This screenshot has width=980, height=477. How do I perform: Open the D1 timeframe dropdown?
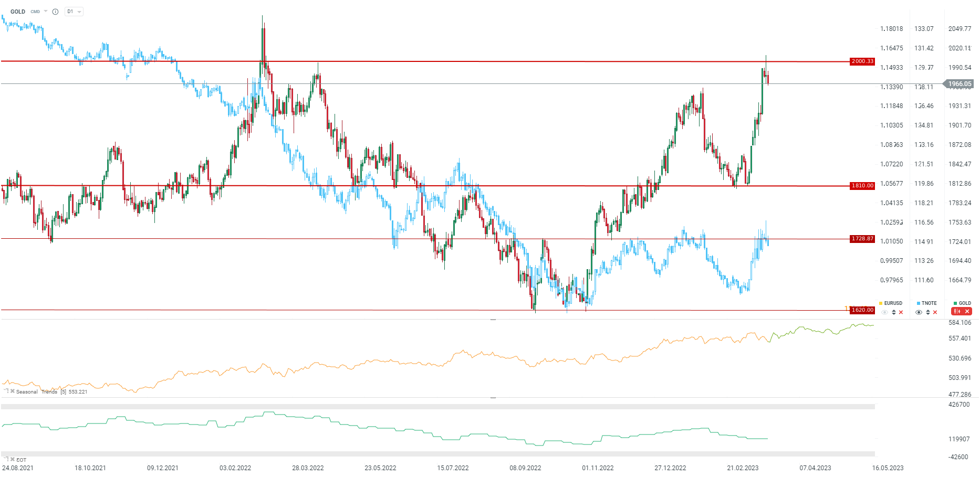pos(74,12)
